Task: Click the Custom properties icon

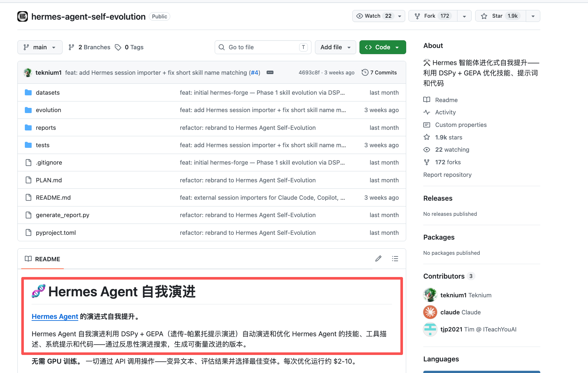Action: (426, 125)
